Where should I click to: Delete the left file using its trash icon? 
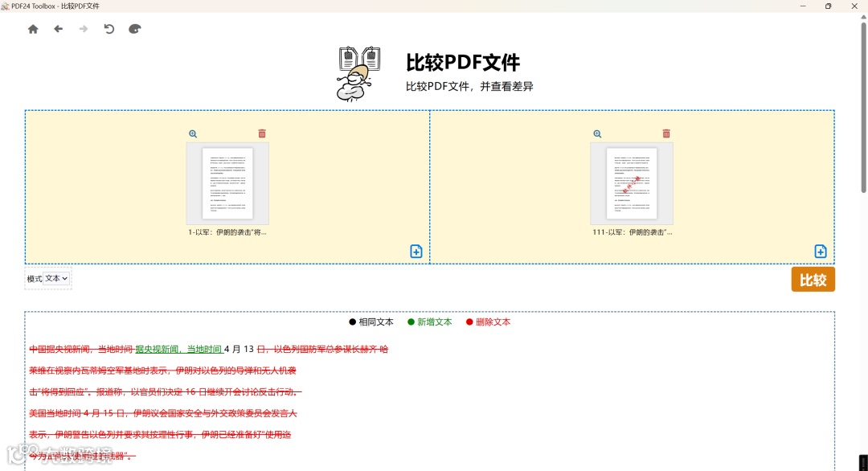coord(262,133)
